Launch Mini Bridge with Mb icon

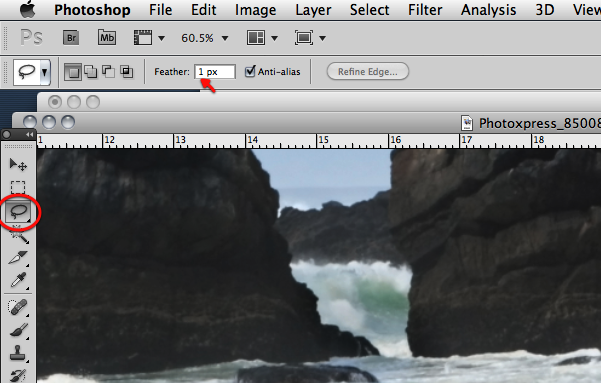coord(107,38)
